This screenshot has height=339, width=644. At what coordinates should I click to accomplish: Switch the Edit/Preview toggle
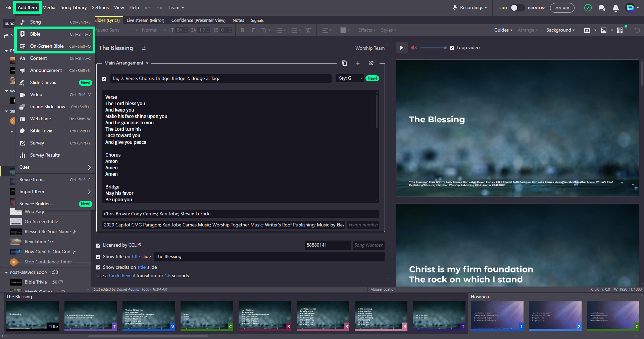coord(517,8)
